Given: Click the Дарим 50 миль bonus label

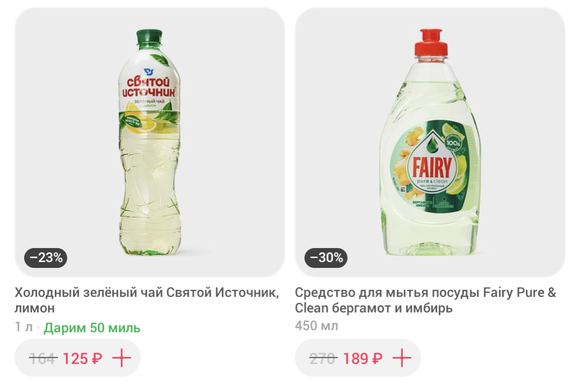Looking at the screenshot, I should [92, 328].
